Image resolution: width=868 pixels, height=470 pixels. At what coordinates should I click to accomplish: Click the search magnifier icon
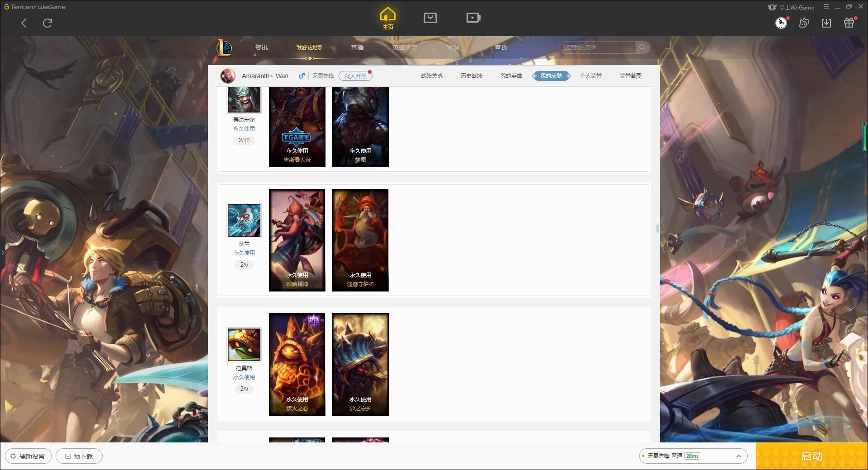(x=642, y=47)
